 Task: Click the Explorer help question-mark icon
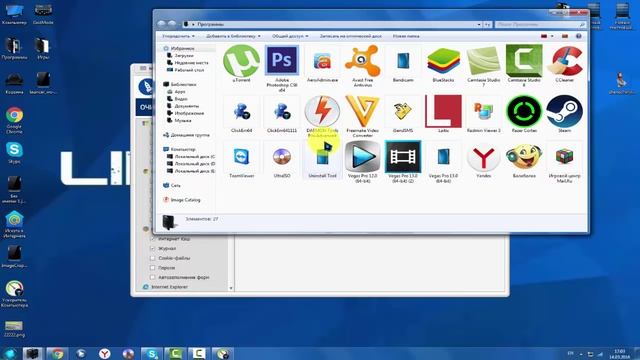click(x=578, y=36)
